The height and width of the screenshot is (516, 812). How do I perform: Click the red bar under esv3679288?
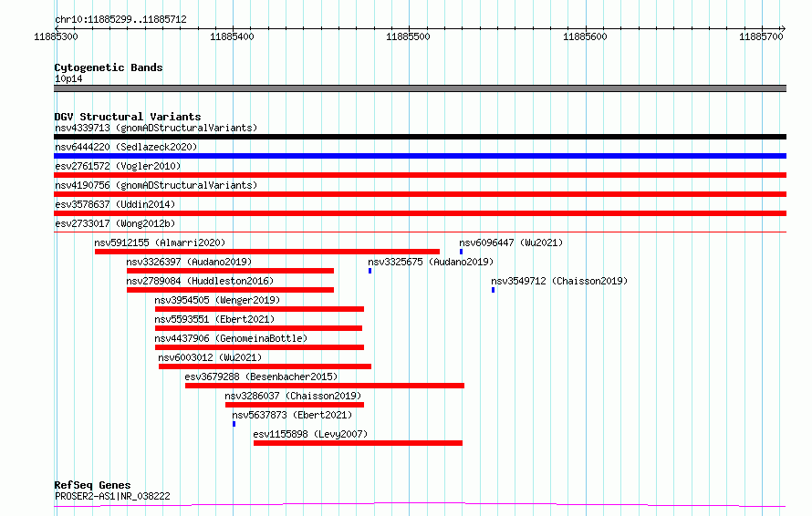tap(325, 386)
